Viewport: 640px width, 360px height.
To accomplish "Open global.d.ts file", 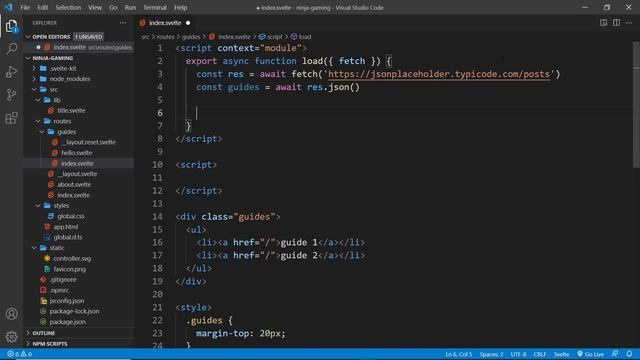I will click(68, 237).
